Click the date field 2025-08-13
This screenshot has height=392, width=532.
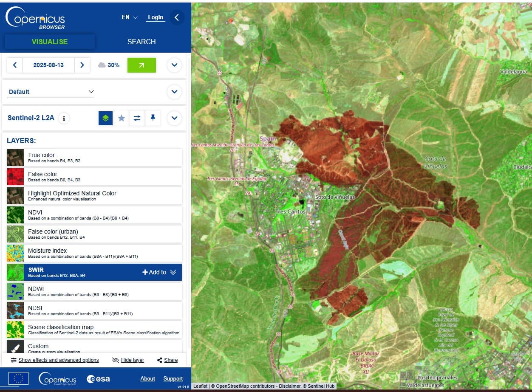point(48,65)
